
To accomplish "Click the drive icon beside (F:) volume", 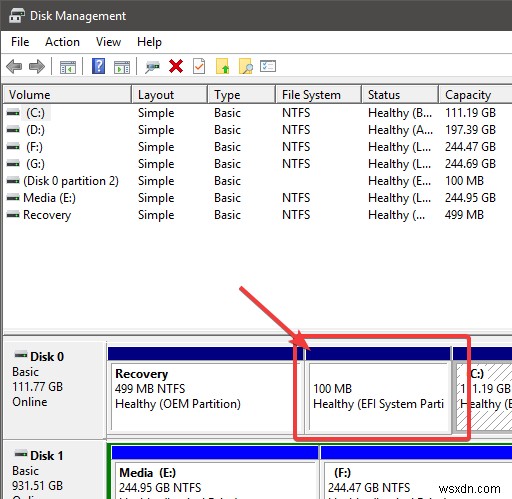I will tap(13, 147).
